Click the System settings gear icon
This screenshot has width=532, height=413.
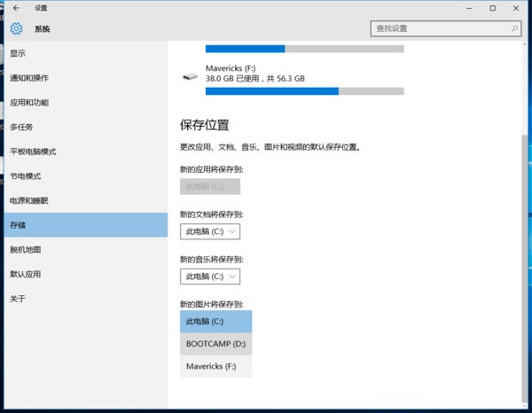pyautogui.click(x=16, y=28)
